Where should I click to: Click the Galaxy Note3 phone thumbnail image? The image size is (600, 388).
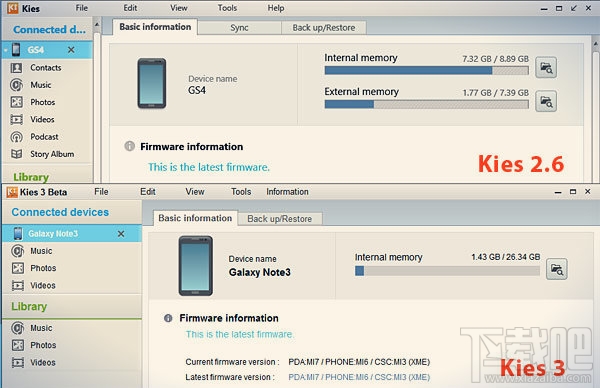(196, 266)
